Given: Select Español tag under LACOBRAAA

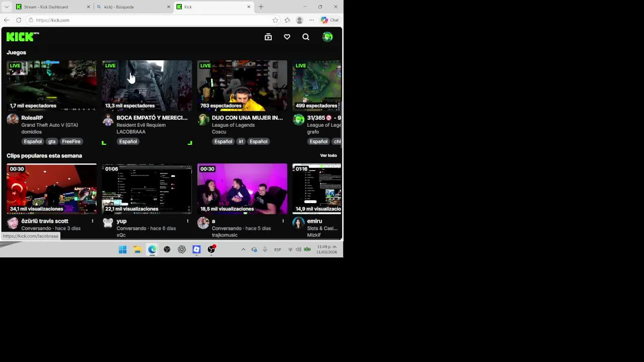Looking at the screenshot, I should (128, 142).
